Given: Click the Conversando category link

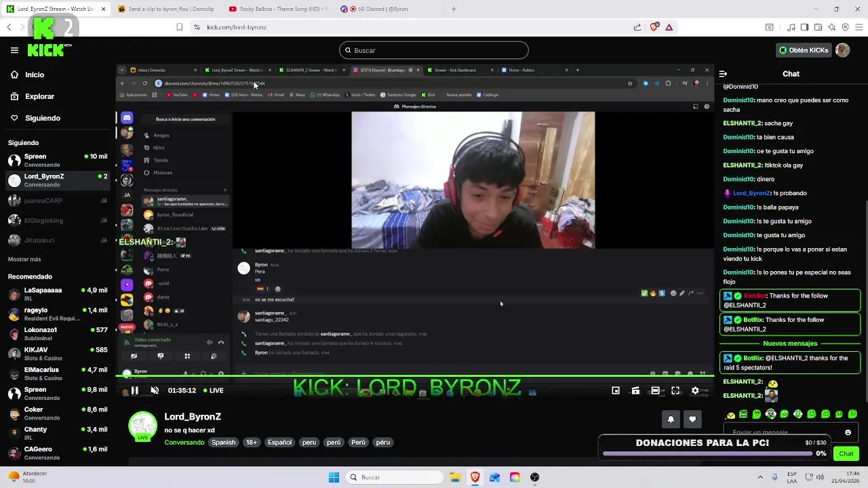Looking at the screenshot, I should pyautogui.click(x=184, y=443).
